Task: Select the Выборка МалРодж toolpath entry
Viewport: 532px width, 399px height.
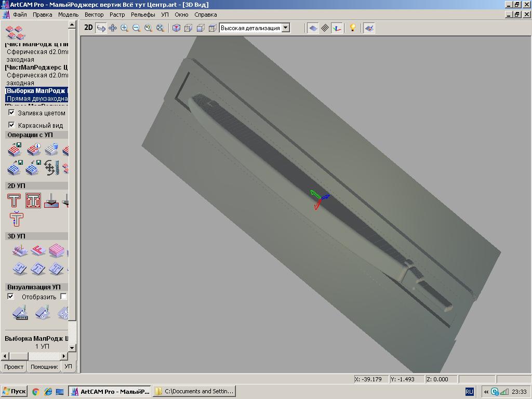Action: (37, 91)
